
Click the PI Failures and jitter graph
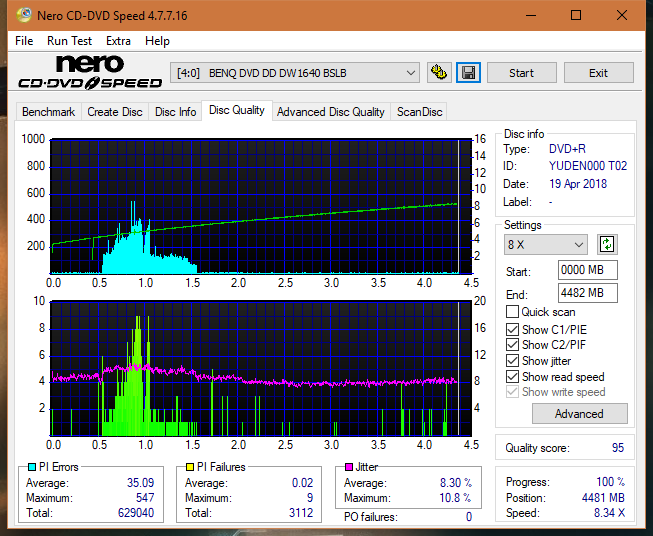(x=261, y=369)
